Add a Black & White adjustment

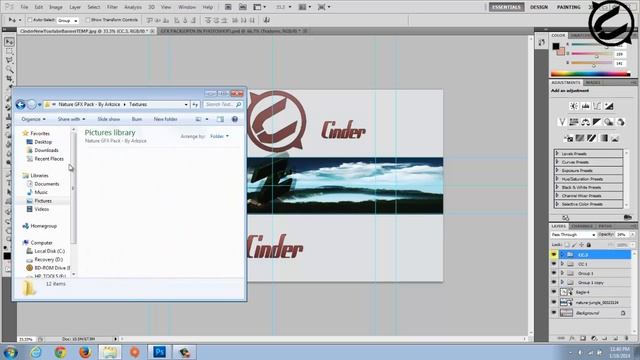coord(597,122)
